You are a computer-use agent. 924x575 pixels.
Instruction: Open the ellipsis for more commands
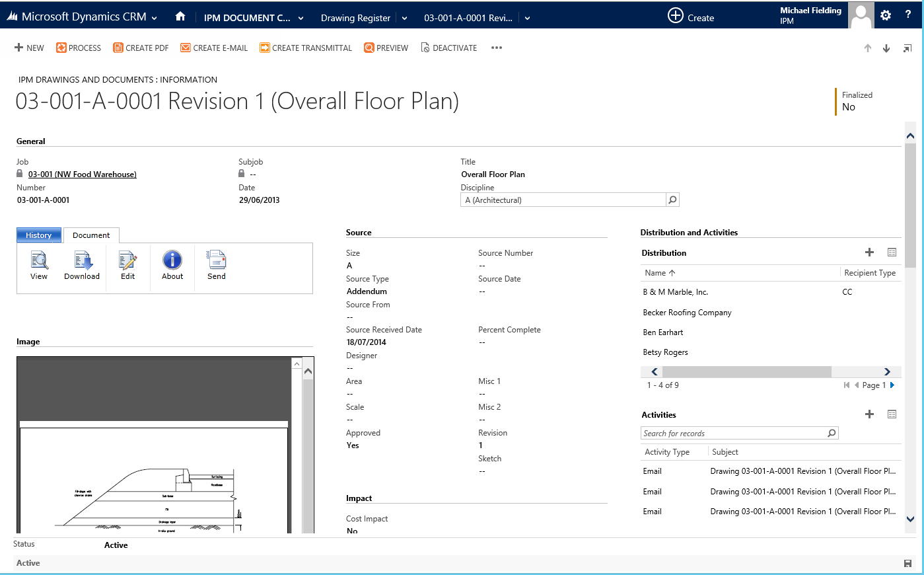(496, 48)
